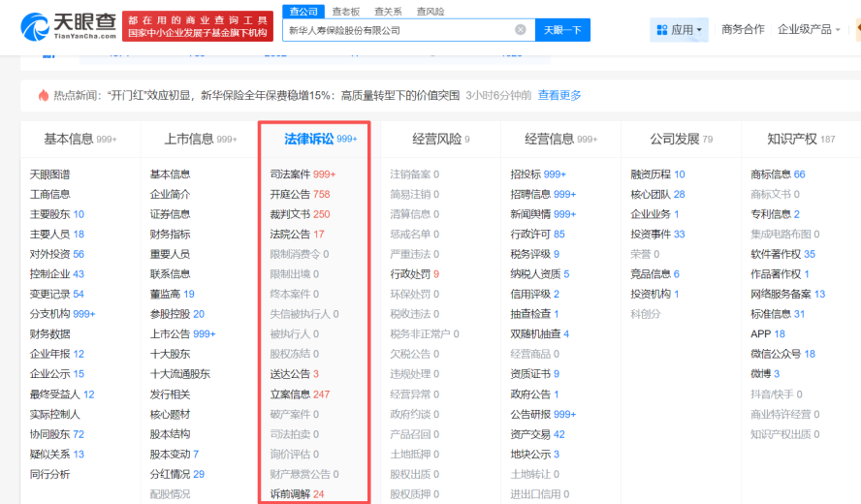The image size is (861, 504).
Task: Open the 商务合作 link
Action: (x=743, y=30)
